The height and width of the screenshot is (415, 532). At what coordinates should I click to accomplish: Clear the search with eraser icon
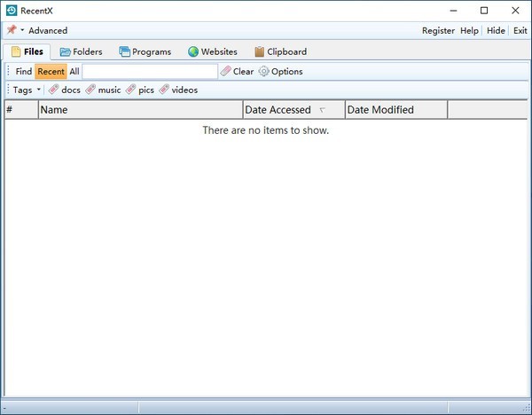point(237,72)
